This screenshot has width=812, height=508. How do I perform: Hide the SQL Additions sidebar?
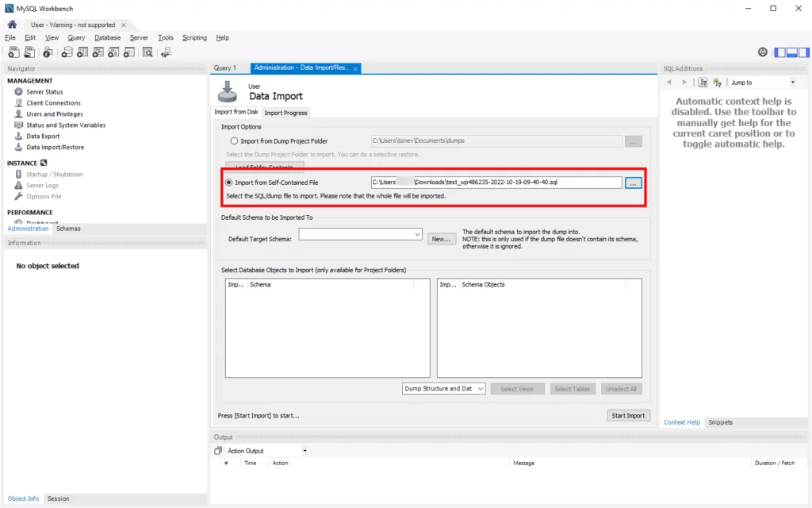tap(802, 52)
